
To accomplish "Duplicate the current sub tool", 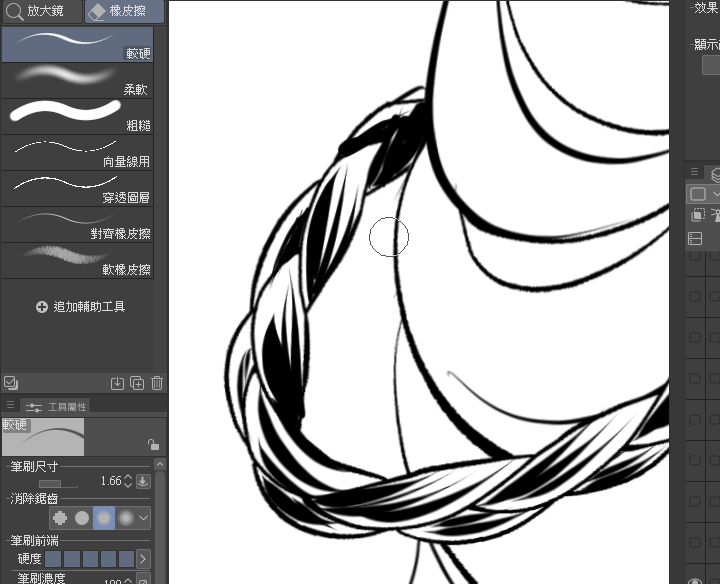I will (x=137, y=383).
